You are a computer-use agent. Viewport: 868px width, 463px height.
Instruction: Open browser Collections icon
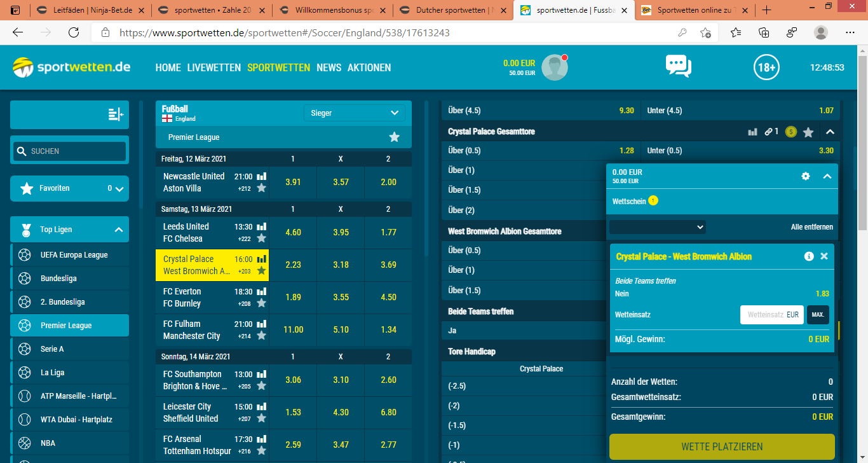pos(764,32)
